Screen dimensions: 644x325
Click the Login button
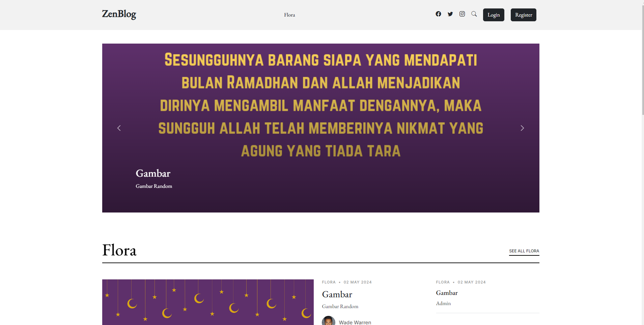494,15
